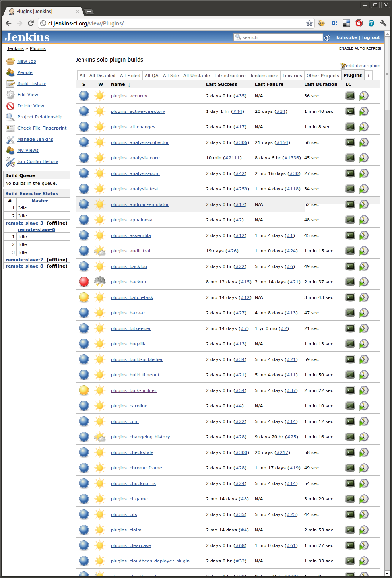Schedule a build for plugins_accurev

364,96
